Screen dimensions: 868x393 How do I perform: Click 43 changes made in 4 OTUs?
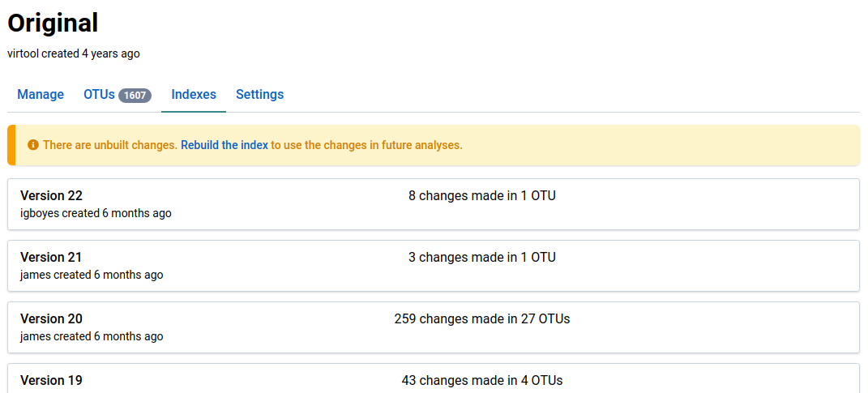coord(481,380)
